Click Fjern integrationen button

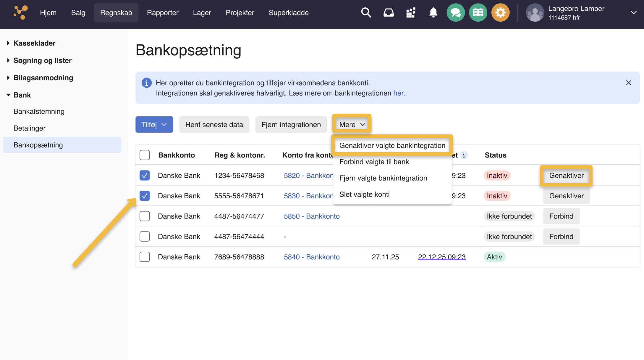291,125
